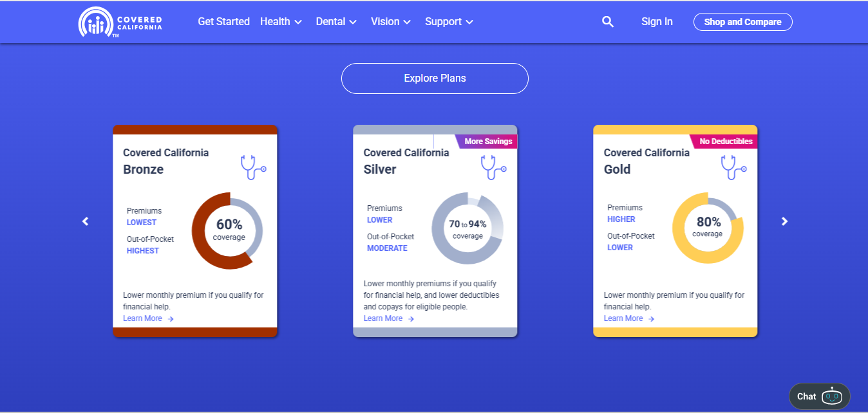Open the Chat robot assistant
Image resolution: width=868 pixels, height=413 pixels.
[x=819, y=396]
